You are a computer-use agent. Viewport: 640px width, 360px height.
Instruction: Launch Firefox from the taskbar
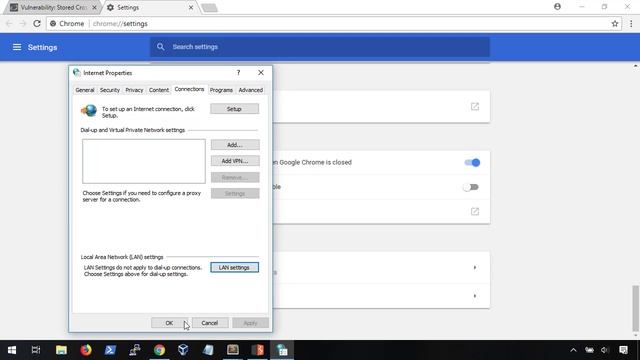pos(86,350)
